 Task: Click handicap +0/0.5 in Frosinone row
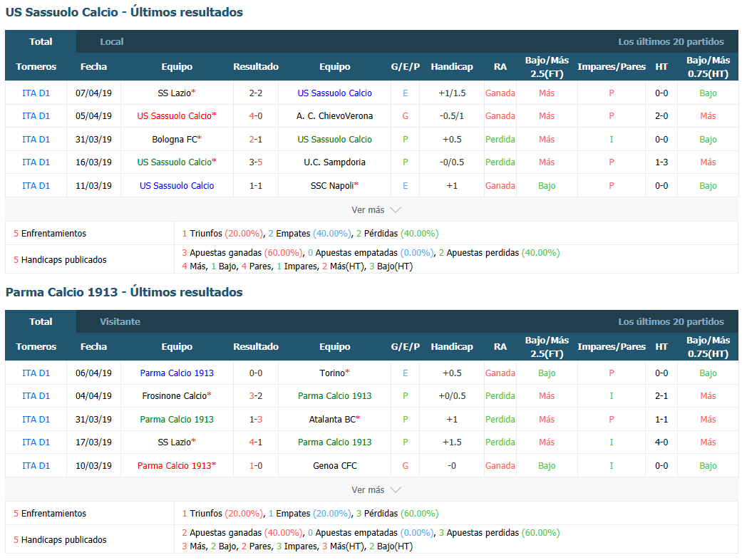click(452, 396)
